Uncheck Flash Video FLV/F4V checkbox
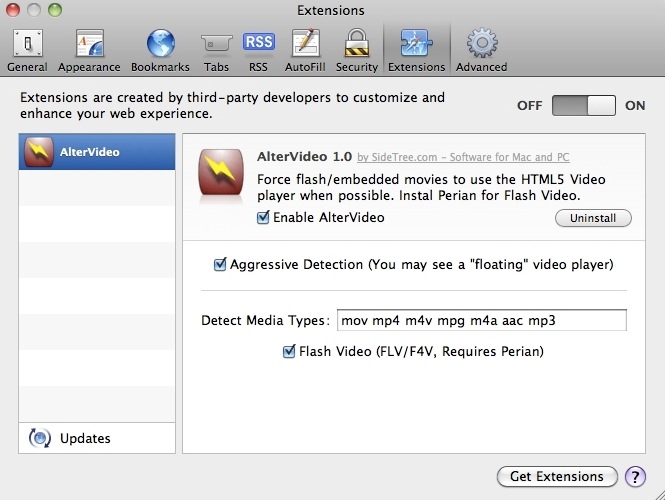The width and height of the screenshot is (665, 500). click(289, 352)
